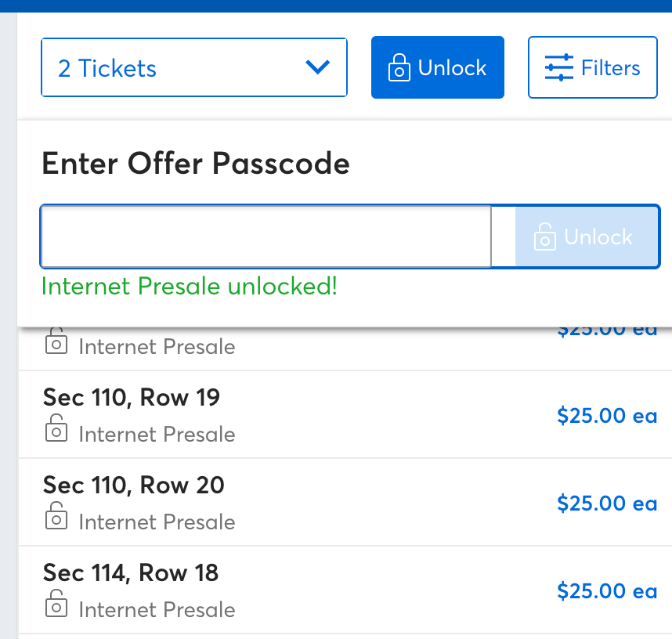The width and height of the screenshot is (672, 639).
Task: Click the $25.00 ea price for Row 20
Action: point(607,504)
